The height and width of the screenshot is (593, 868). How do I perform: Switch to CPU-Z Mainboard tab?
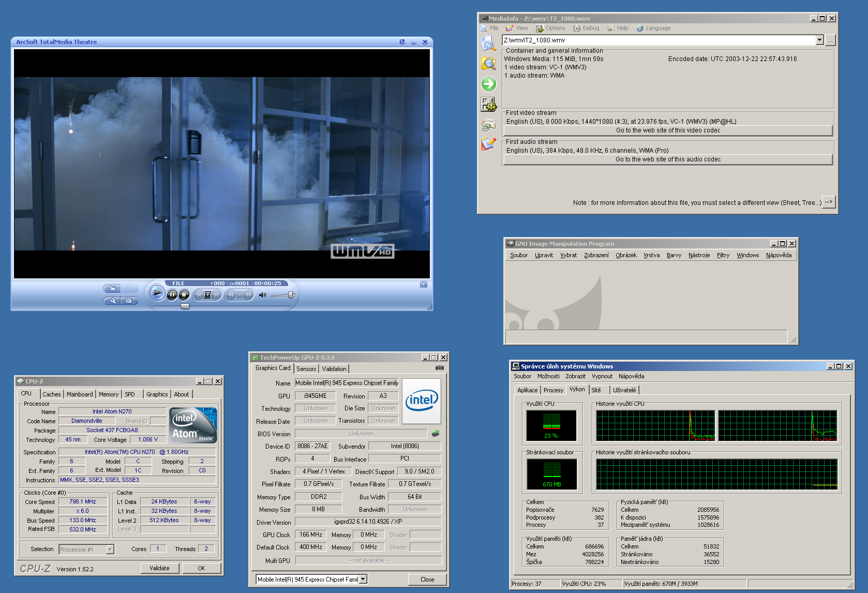coord(80,394)
